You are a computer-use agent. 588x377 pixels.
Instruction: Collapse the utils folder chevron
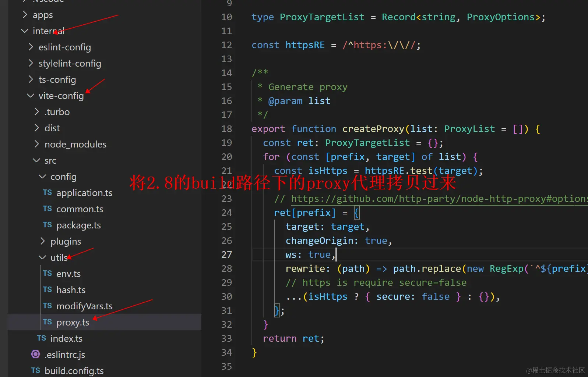pyautogui.click(x=42, y=257)
